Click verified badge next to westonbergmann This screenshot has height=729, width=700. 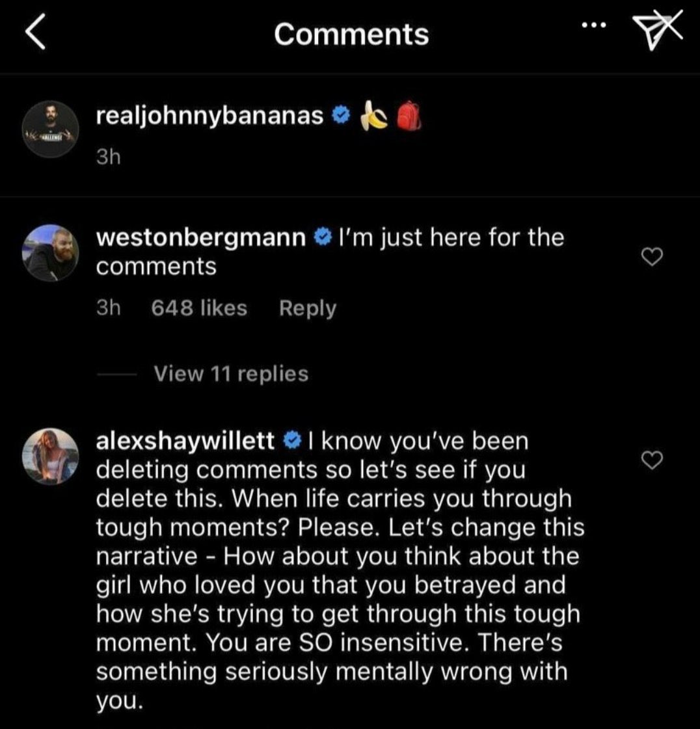click(x=321, y=238)
